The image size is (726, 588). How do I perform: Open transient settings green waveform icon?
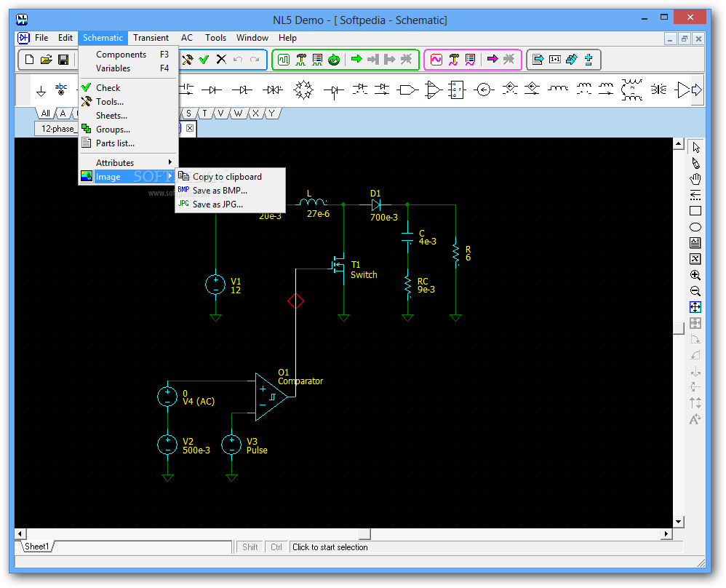284,60
